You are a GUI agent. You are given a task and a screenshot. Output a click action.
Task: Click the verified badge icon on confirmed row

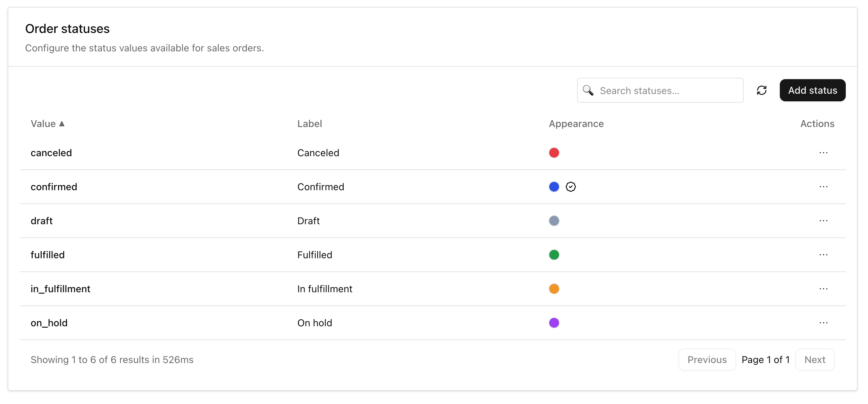coord(570,187)
